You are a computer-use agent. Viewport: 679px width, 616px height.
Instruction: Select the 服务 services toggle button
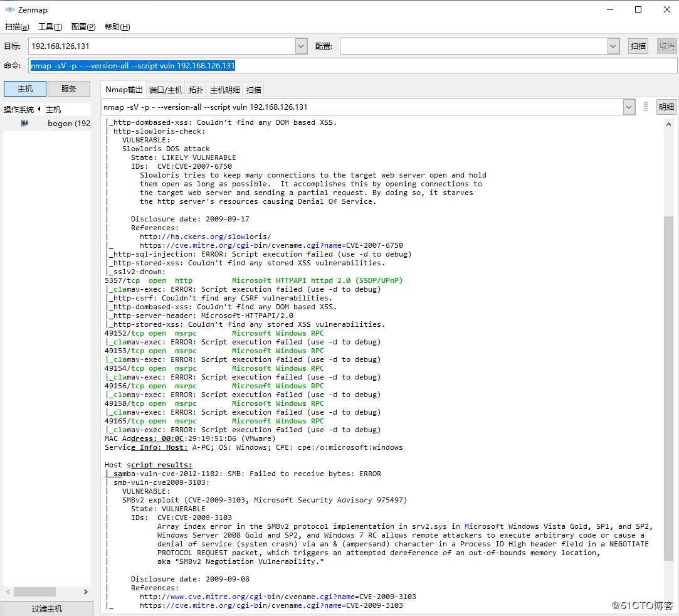(x=69, y=89)
